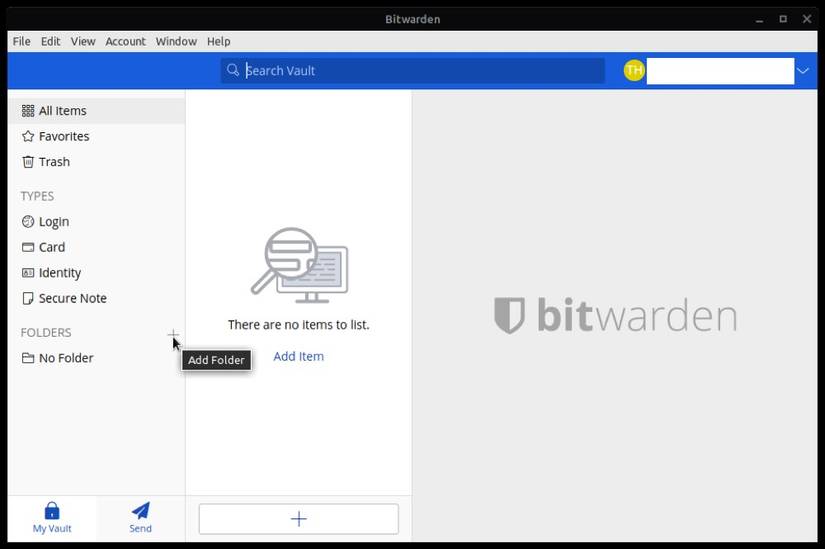Open the Window menu
The image size is (825, 549).
click(x=176, y=41)
